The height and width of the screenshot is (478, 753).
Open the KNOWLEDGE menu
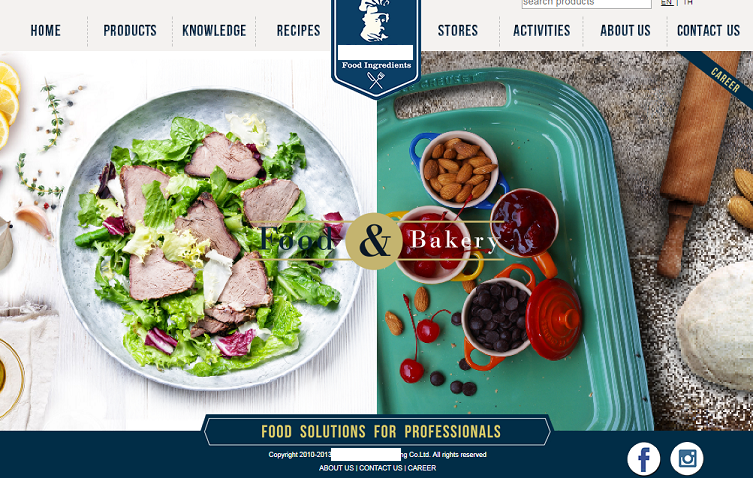214,31
